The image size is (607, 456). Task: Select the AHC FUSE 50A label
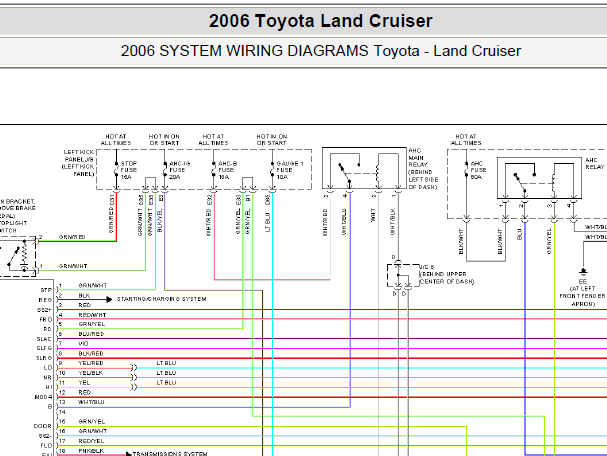click(478, 170)
